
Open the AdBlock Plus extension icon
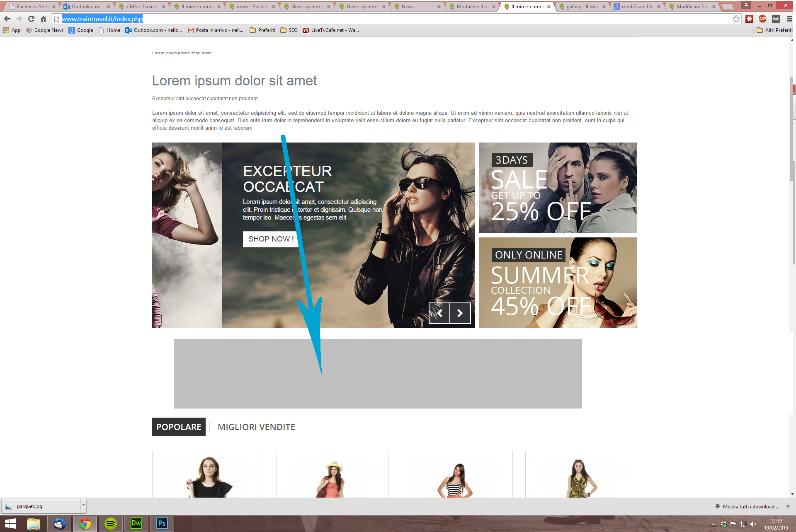[762, 19]
